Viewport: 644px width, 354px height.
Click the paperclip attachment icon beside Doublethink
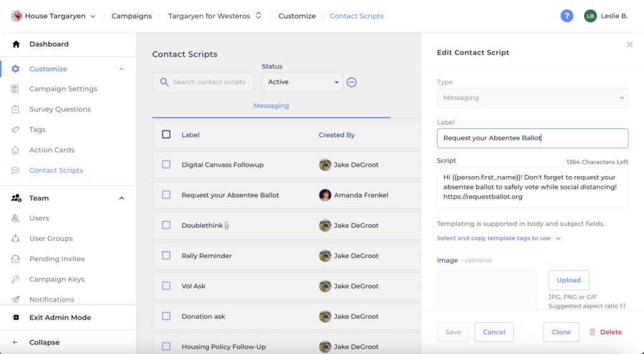[x=226, y=226]
